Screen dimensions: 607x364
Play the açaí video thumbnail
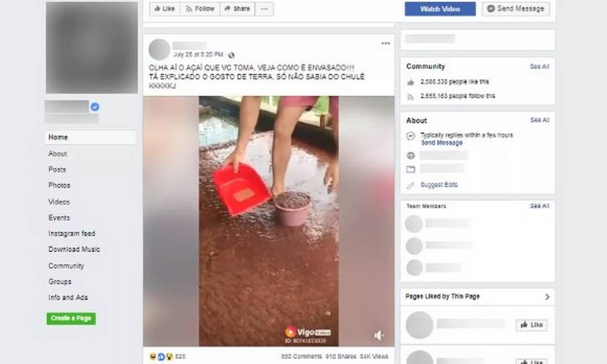(269, 221)
